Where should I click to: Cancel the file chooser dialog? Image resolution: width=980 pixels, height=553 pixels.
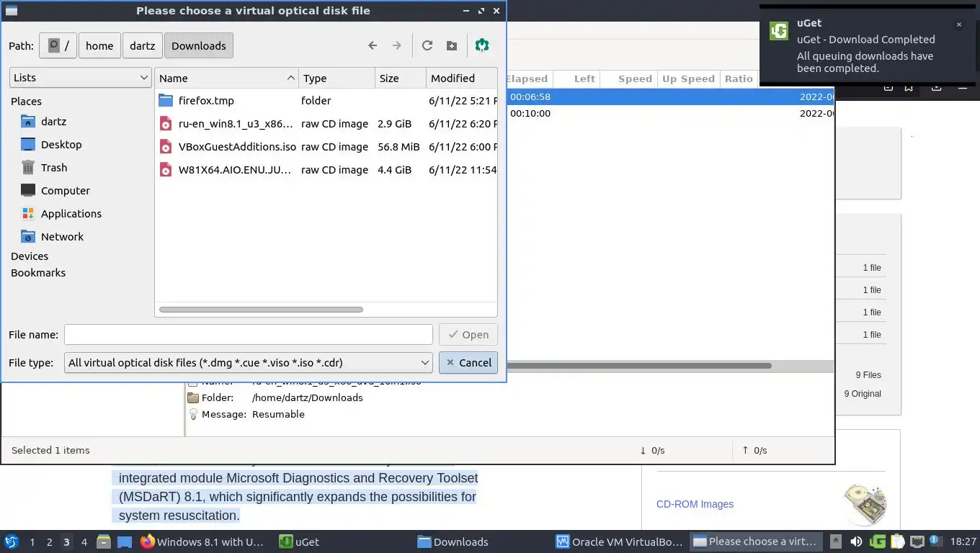click(x=468, y=363)
